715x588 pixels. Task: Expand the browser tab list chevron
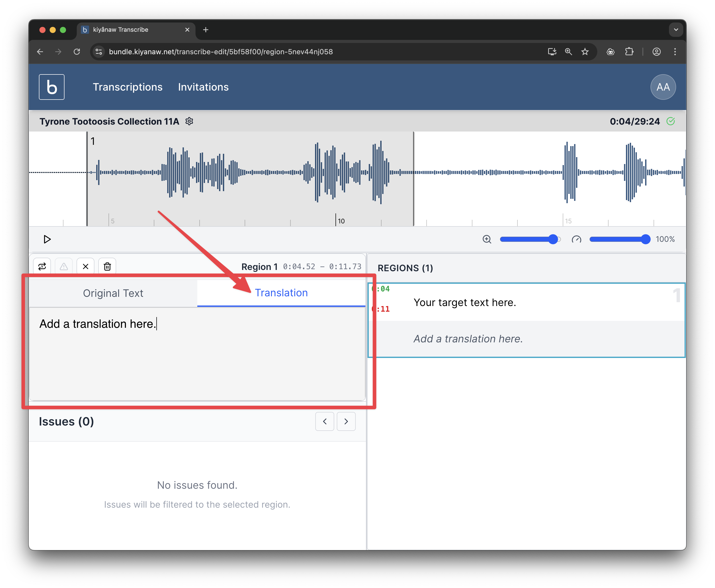676,30
